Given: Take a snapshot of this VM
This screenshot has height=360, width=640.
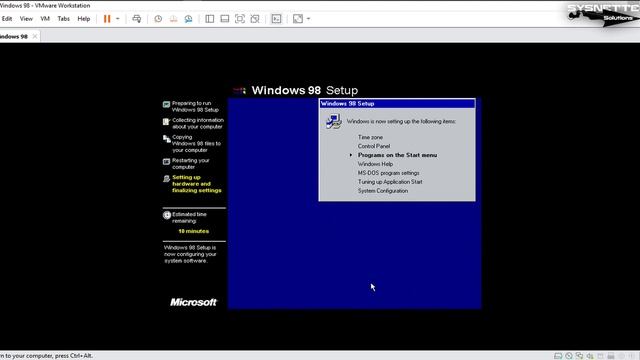Looking at the screenshot, I should point(158,19).
